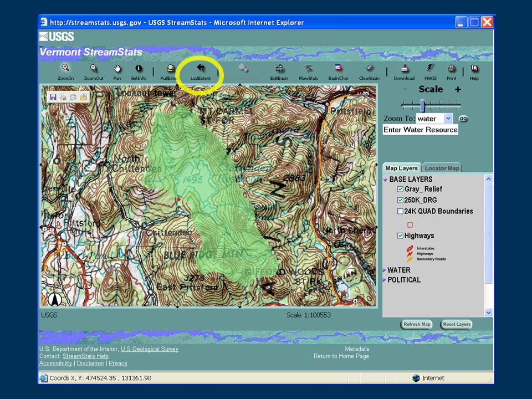This screenshot has height=399, width=532.
Task: Click the Internet zone status indicator
Action: click(x=428, y=378)
